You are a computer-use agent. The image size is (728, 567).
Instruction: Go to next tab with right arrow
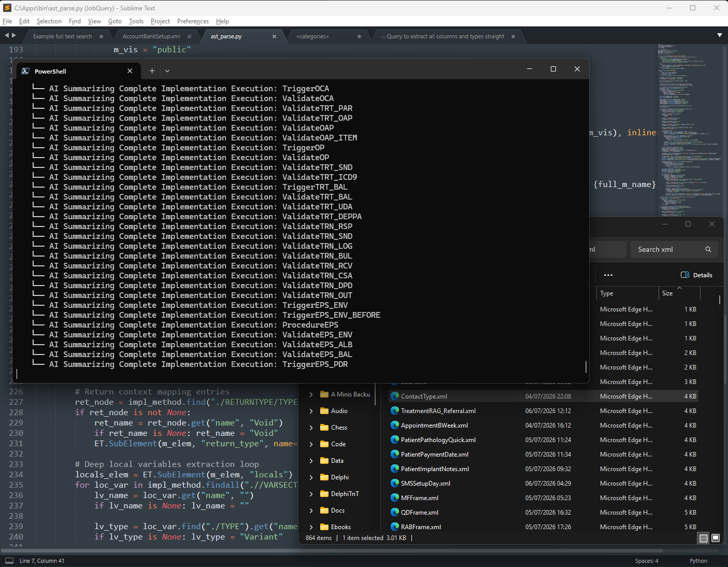point(14,35)
